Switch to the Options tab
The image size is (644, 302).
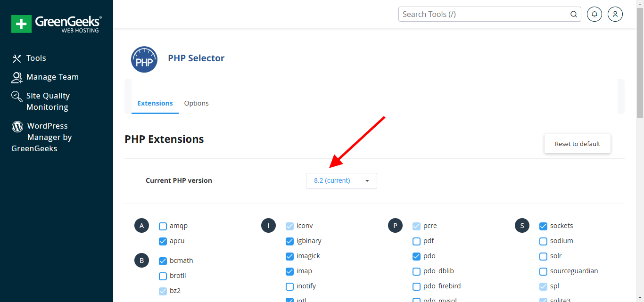(x=196, y=103)
